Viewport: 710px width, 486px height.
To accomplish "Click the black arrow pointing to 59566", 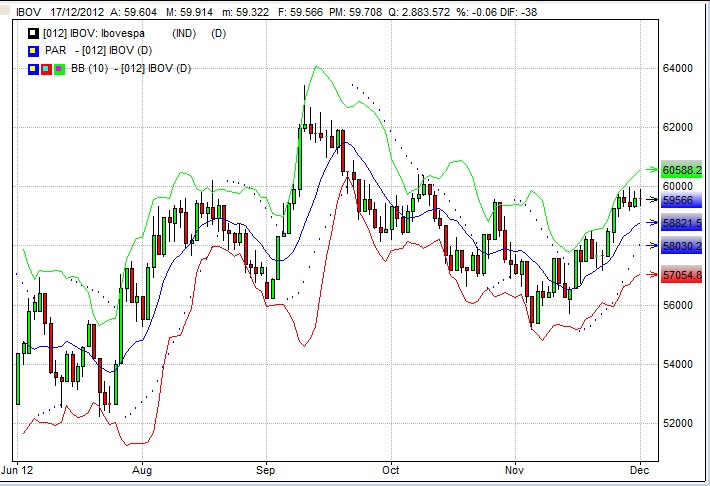I will coord(653,199).
